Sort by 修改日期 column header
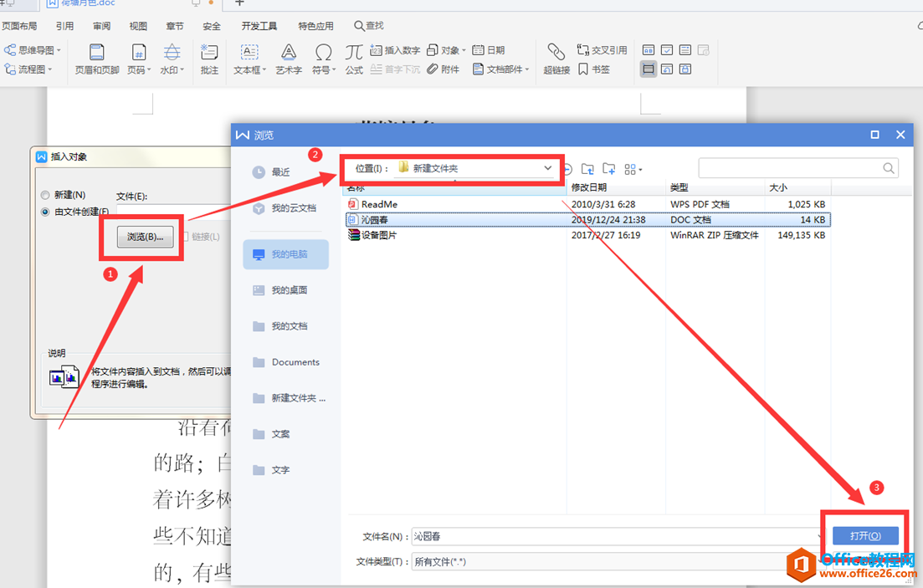 tap(616, 187)
